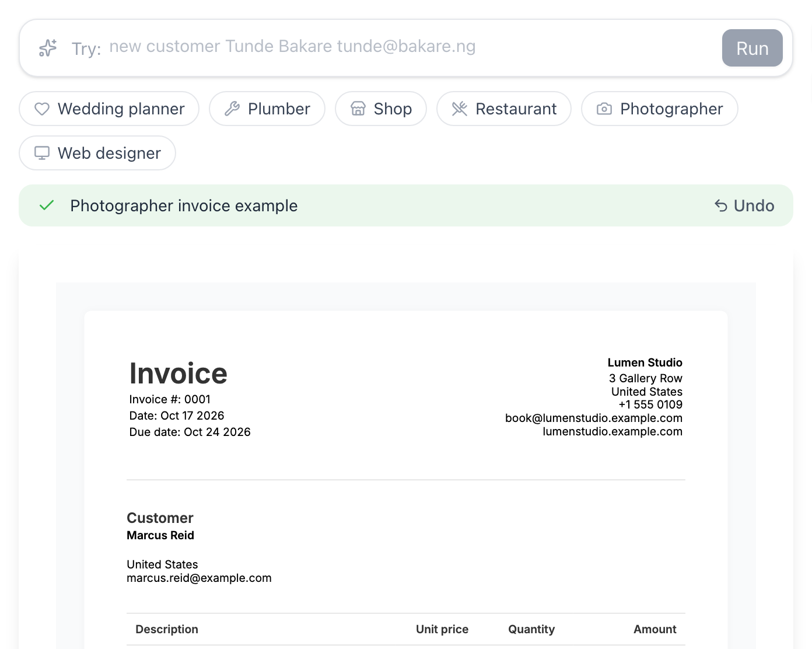Pick the Shop example chip
Viewport: 812px width, 649px height.
tap(381, 109)
